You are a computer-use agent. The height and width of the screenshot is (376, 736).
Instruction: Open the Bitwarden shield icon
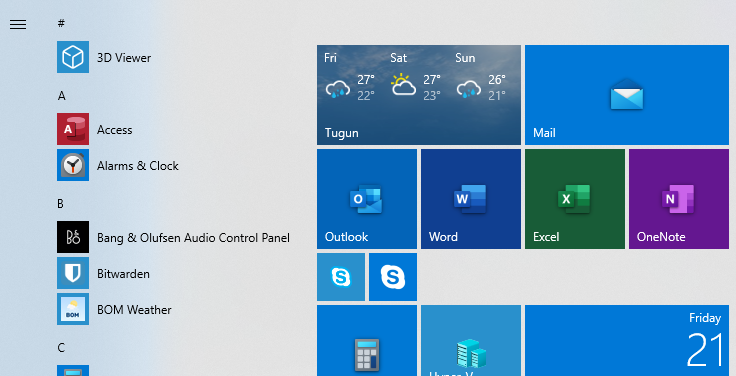coord(73,273)
